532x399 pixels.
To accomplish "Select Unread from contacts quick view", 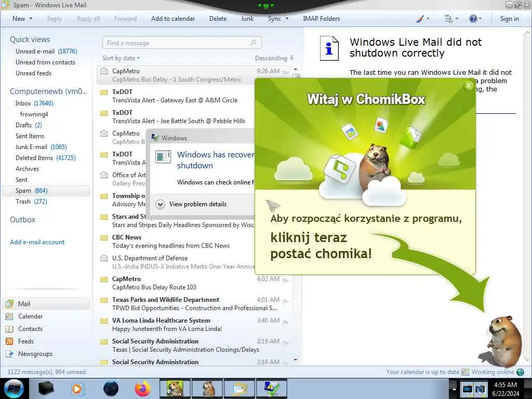I will [46, 62].
